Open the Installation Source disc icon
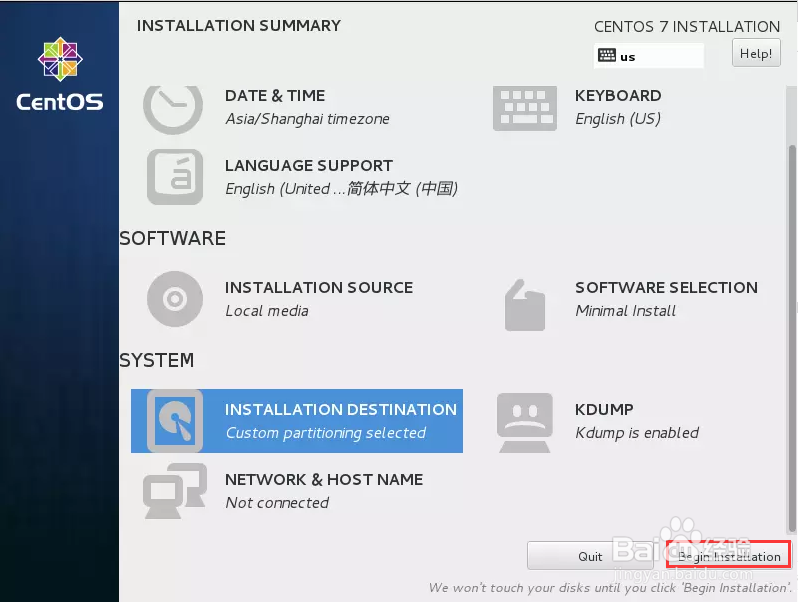 175,299
